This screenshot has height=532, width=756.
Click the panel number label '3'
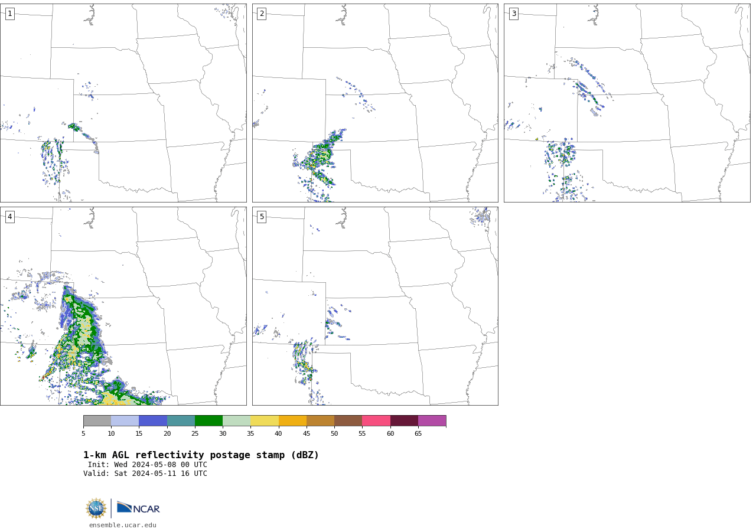point(513,14)
